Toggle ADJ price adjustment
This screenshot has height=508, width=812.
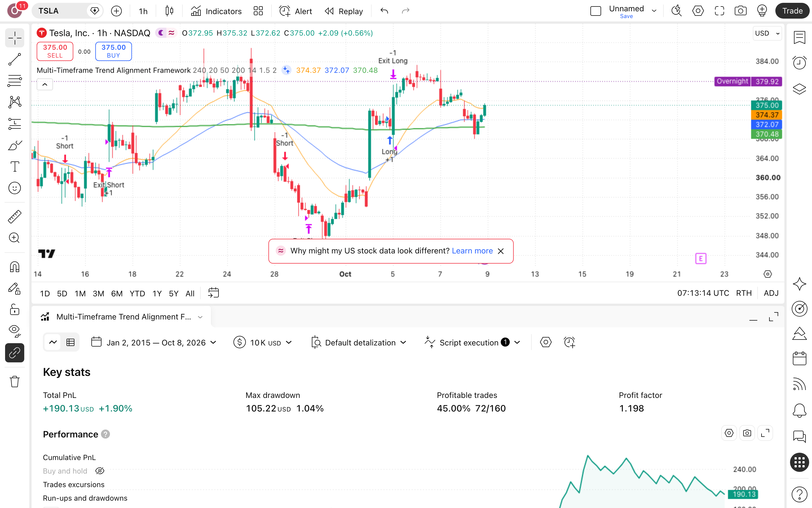pos(771,293)
